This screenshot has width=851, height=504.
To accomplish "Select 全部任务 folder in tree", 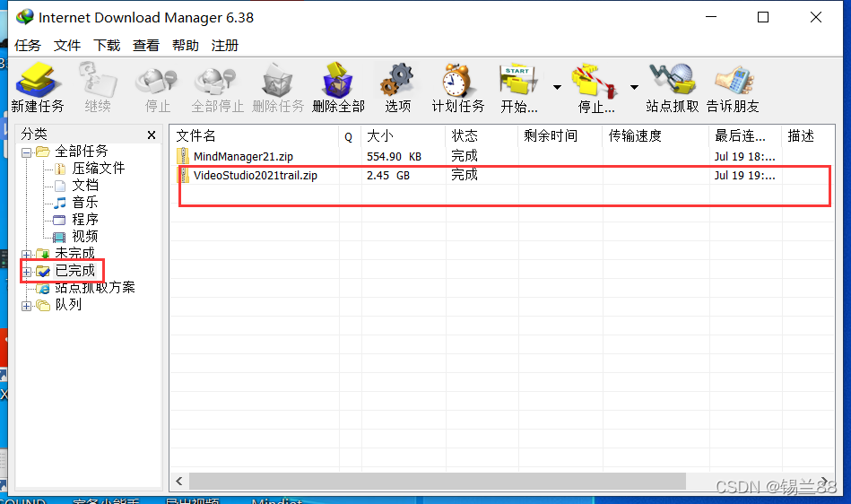I will pyautogui.click(x=82, y=151).
